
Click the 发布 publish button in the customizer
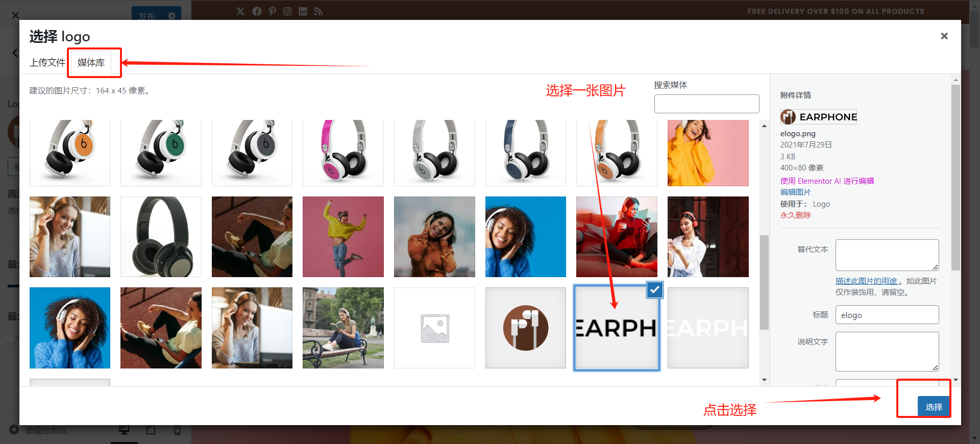click(147, 16)
